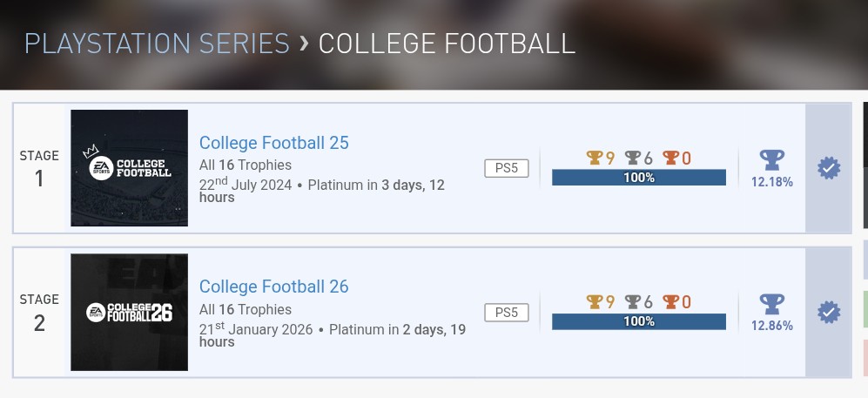868x398 pixels.
Task: Click the 100% progress bar for College Football 25
Action: (x=638, y=178)
